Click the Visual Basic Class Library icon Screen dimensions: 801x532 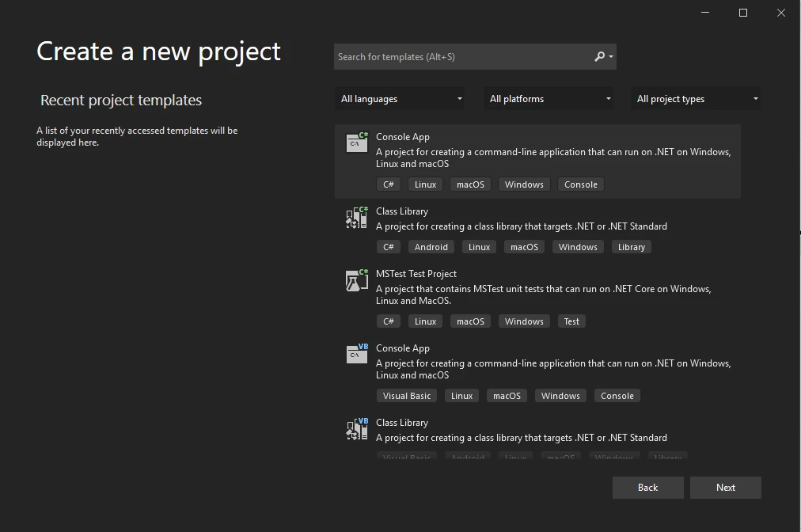(x=357, y=428)
